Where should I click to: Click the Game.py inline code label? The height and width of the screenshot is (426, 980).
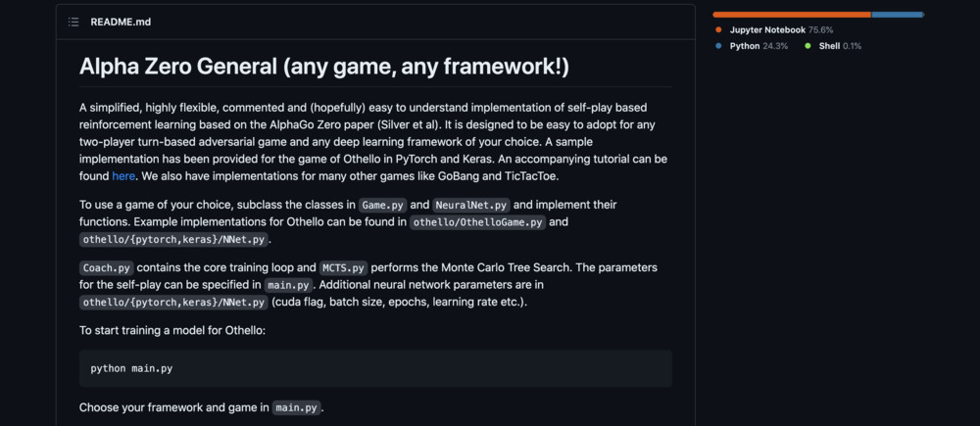click(x=382, y=205)
